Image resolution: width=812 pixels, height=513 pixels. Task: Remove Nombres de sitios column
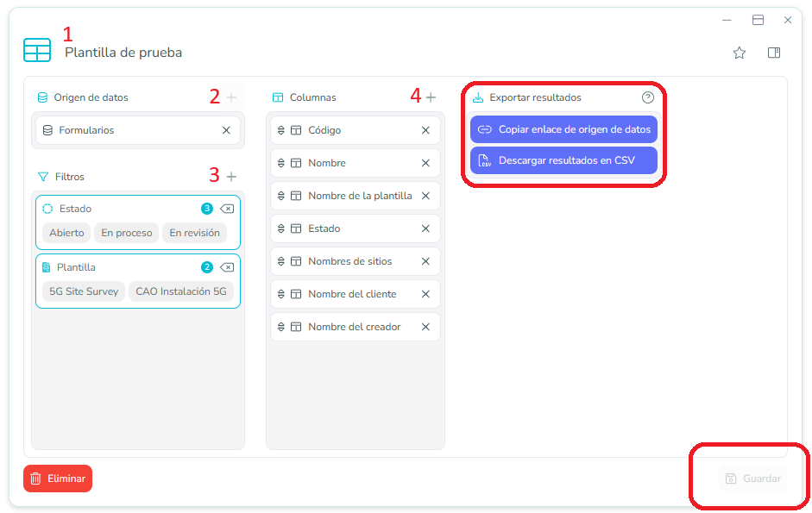coord(425,261)
